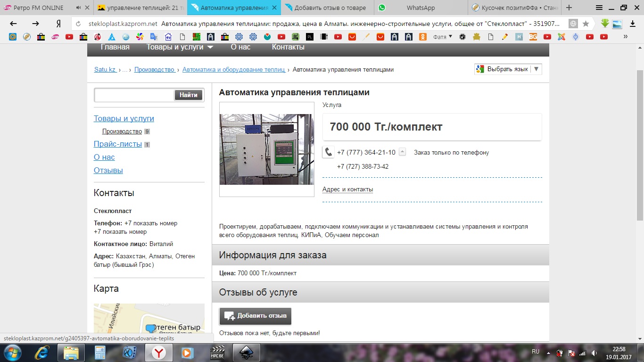Image resolution: width=644 pixels, height=362 pixels.
Task: Open the Joomla bookmark icon
Action: tap(561, 37)
